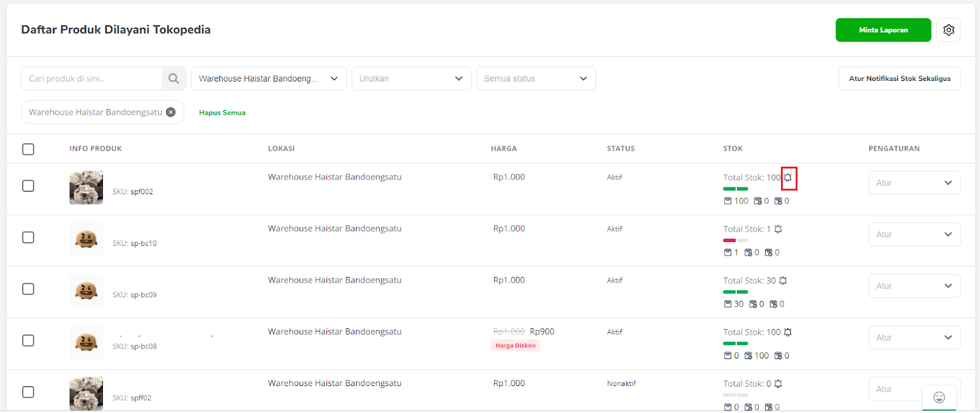Click the green stock bar for spf002
The height and width of the screenshot is (413, 980).
[736, 189]
